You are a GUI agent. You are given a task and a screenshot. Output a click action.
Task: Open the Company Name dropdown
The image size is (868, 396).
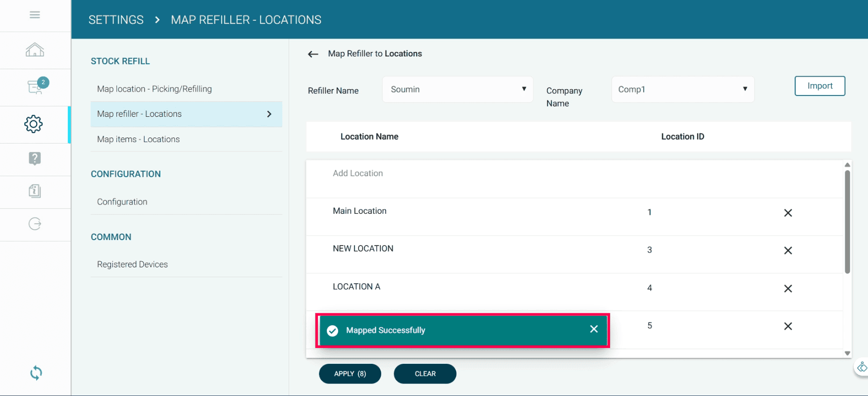tap(682, 90)
